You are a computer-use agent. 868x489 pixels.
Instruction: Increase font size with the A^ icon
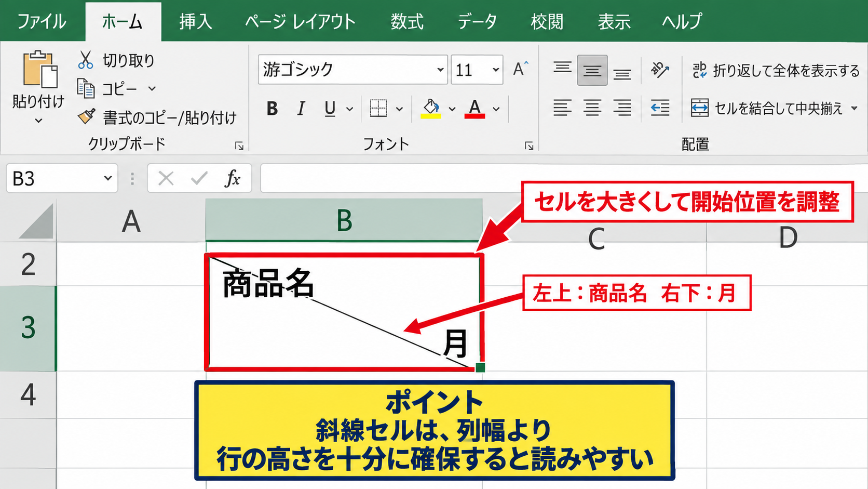[x=520, y=69]
